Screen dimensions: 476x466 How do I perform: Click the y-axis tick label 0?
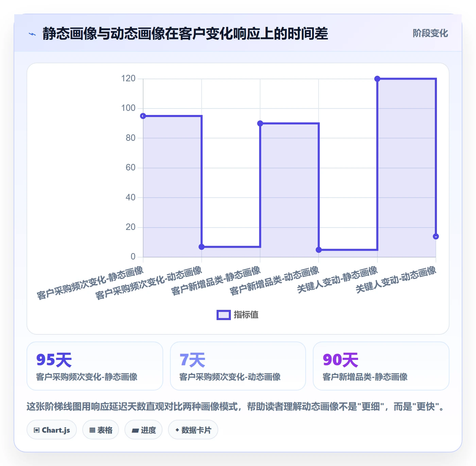pyautogui.click(x=133, y=257)
